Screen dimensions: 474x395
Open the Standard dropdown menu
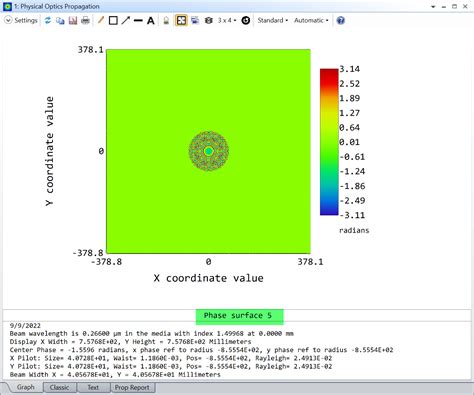tap(273, 20)
